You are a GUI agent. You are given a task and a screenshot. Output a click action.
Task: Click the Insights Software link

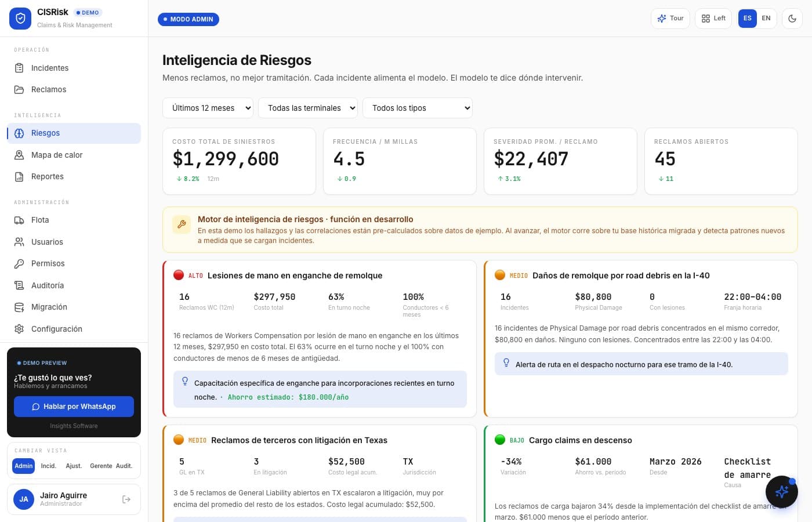tap(74, 426)
